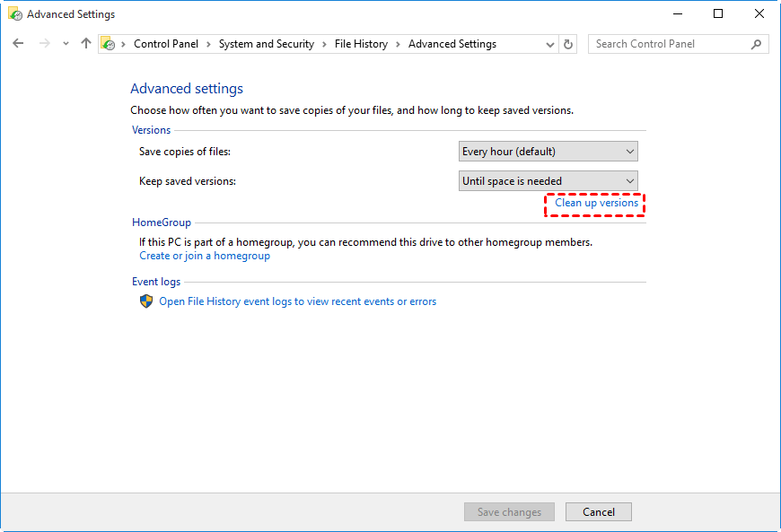
Task: Click the Advanced Settings title bar icon
Action: click(14, 14)
